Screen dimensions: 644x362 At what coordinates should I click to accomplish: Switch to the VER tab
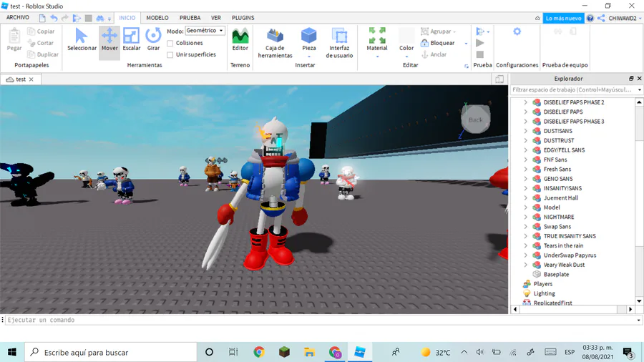(216, 18)
